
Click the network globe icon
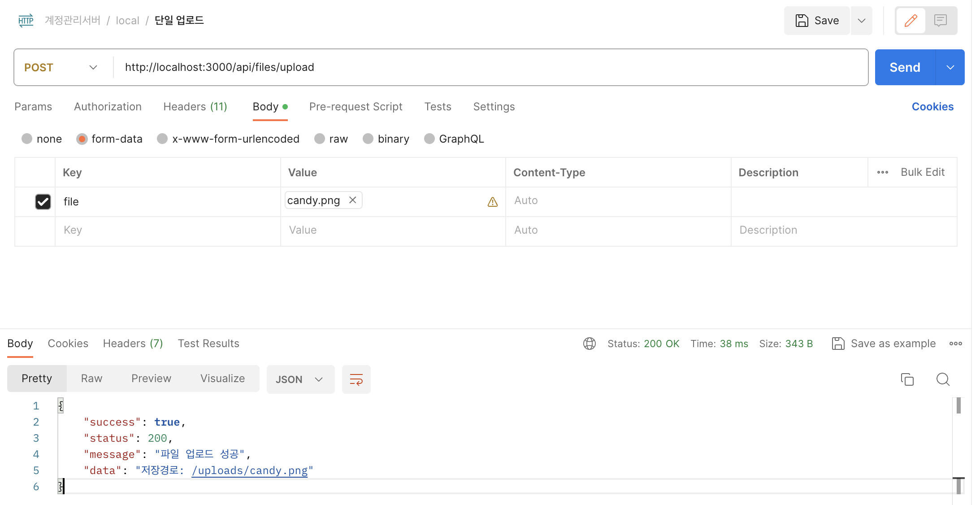tap(589, 344)
